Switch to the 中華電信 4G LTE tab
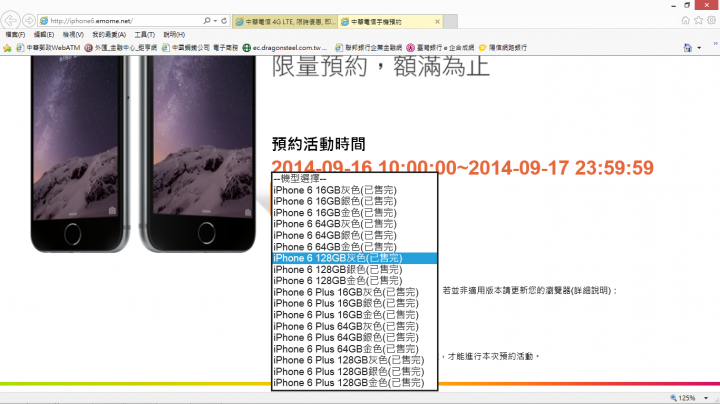The height and width of the screenshot is (404, 720). (x=285, y=22)
